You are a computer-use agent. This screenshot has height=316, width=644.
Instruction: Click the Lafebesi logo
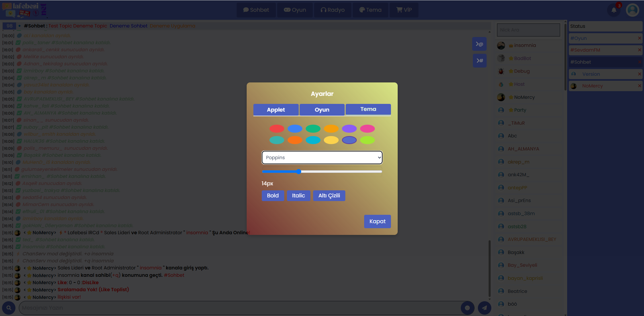[x=24, y=10]
